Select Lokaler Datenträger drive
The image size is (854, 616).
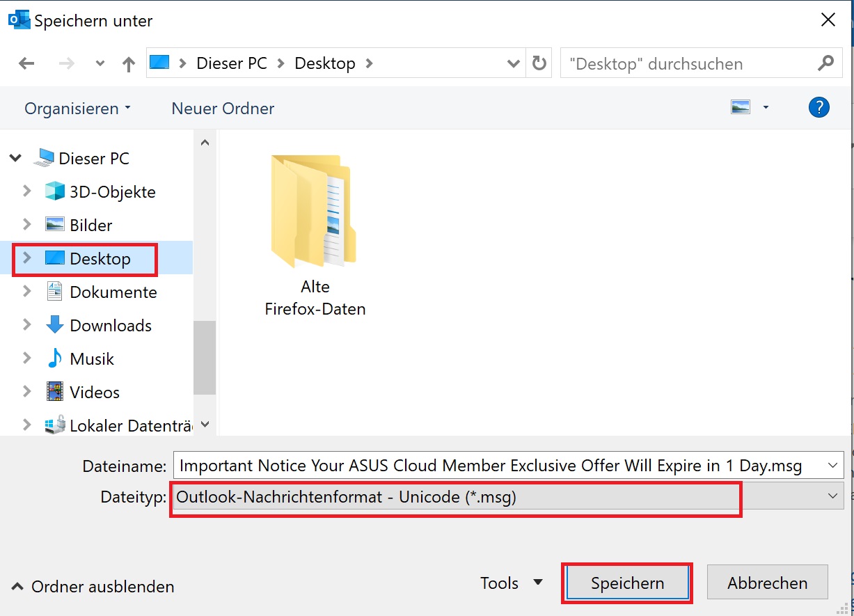131,426
